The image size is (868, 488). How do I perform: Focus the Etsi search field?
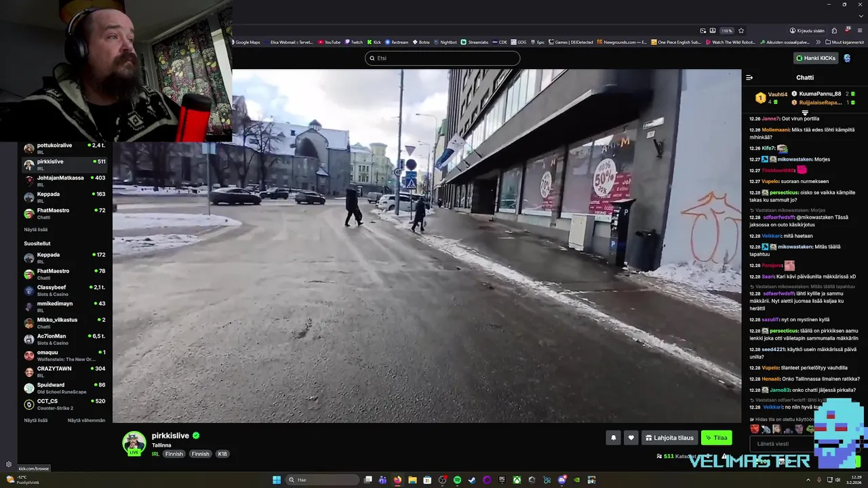[x=442, y=58]
